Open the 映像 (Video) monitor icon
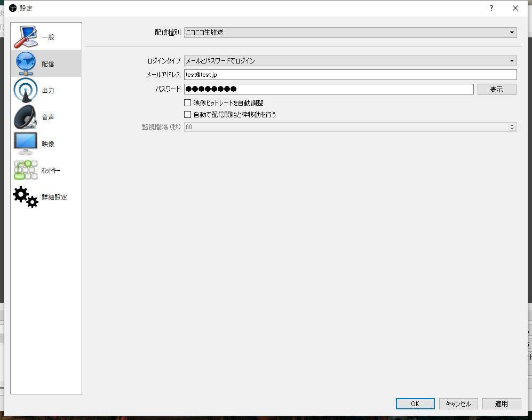 [x=26, y=144]
